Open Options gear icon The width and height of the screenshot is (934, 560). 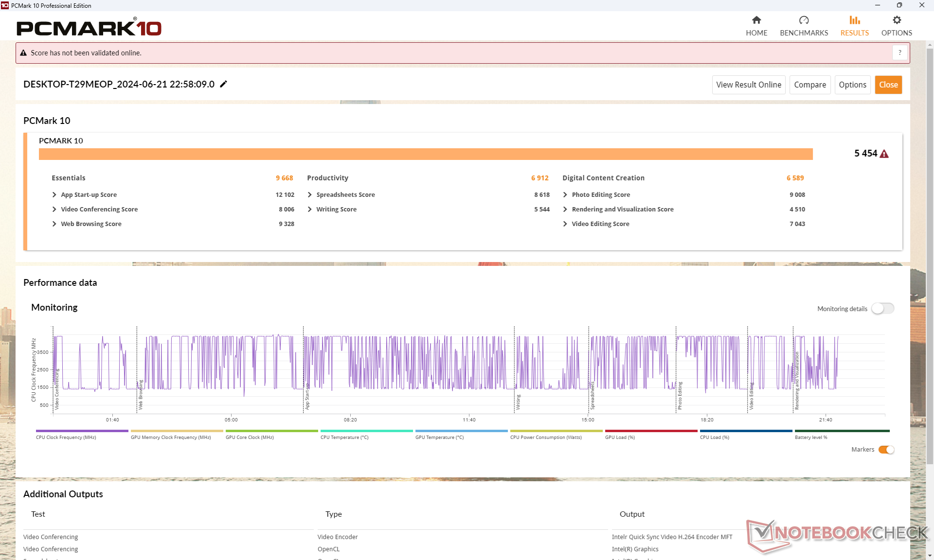(897, 20)
